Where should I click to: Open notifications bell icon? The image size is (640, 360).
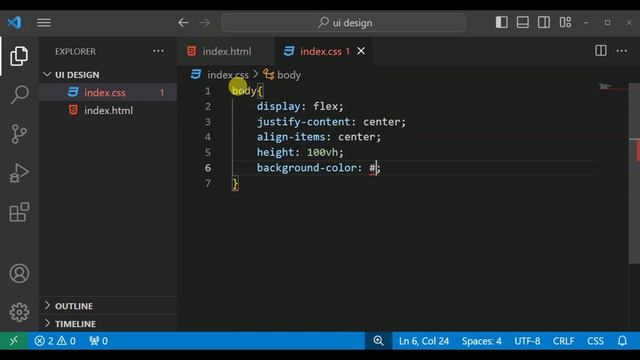(x=622, y=341)
